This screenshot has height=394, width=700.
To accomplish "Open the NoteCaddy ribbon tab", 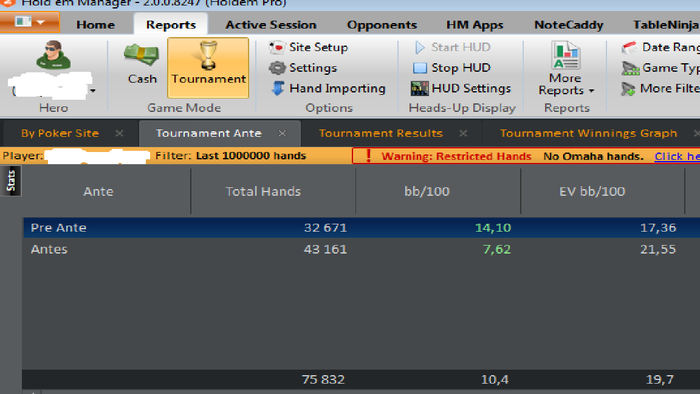I will (x=569, y=25).
